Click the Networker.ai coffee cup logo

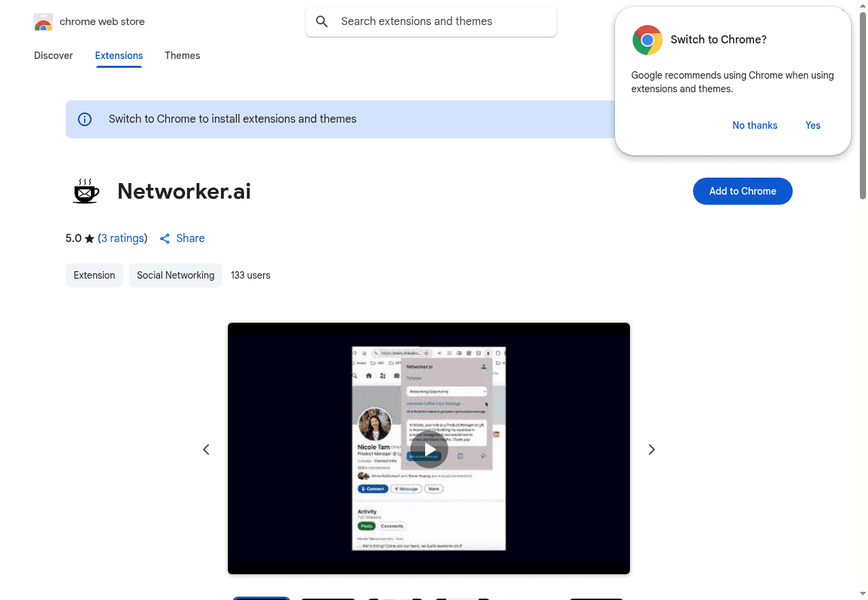(x=85, y=191)
